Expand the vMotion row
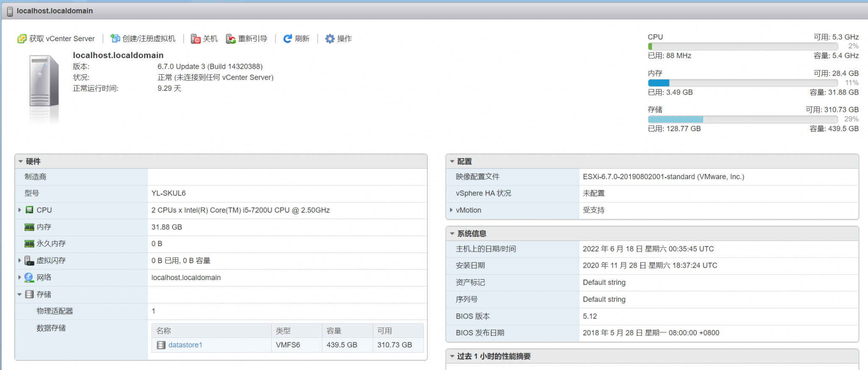868x370 pixels. click(451, 210)
